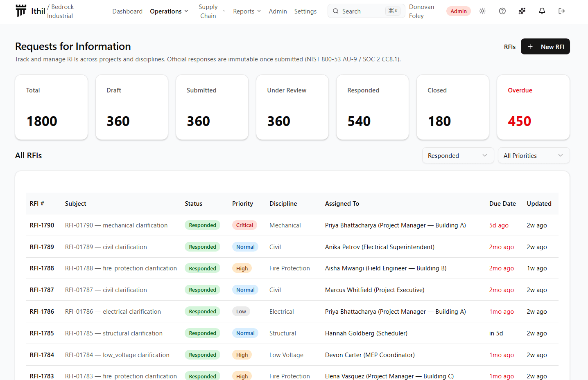Click the '5d ago' due date
Viewport: 588px width, 380px height.
(x=499, y=225)
